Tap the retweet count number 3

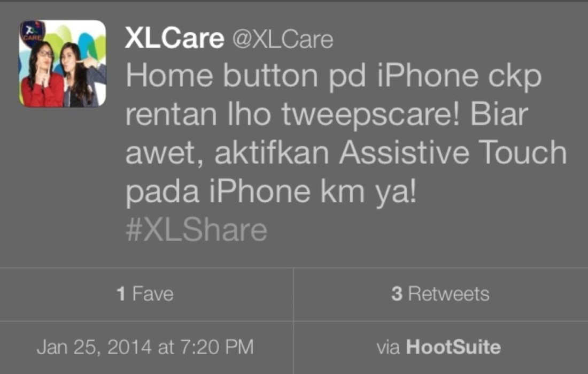tap(397, 294)
